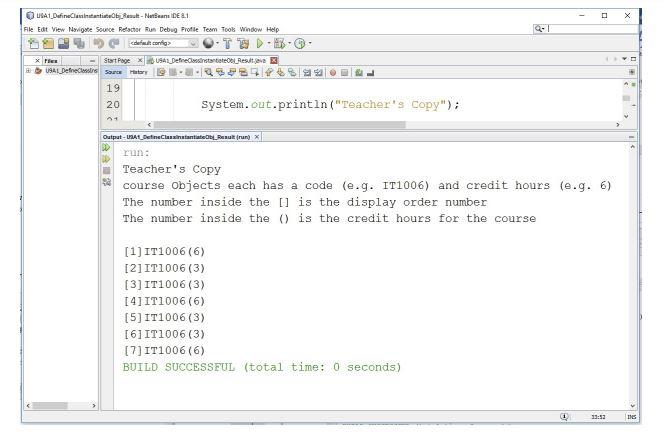665x437 pixels.
Task: Click Find Next Occurrence icon
Action: [x=232, y=73]
